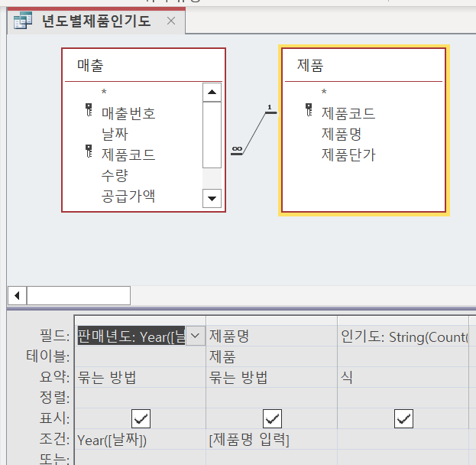This screenshot has height=465, width=476.
Task: Click the key icon beside 매출번호
Action: click(88, 113)
